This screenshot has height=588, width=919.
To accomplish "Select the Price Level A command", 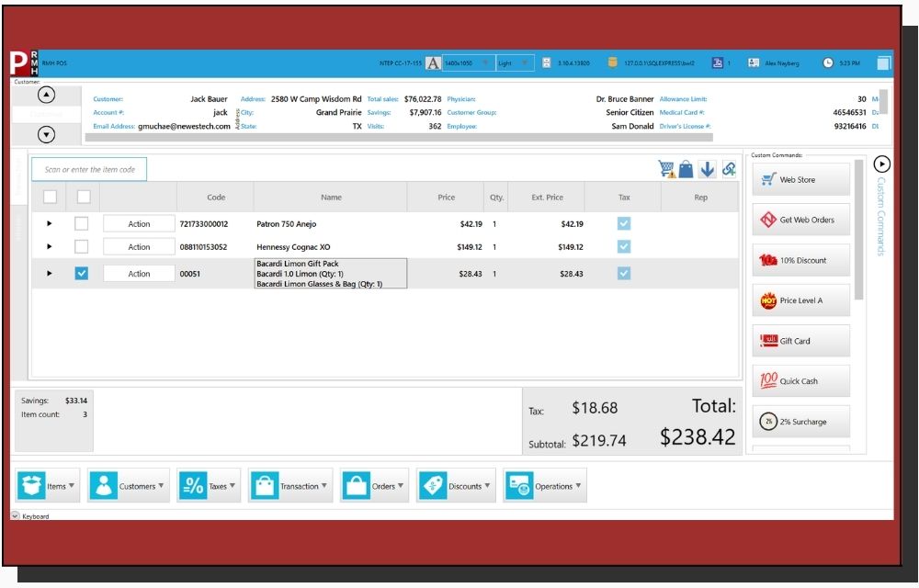I will click(x=800, y=300).
